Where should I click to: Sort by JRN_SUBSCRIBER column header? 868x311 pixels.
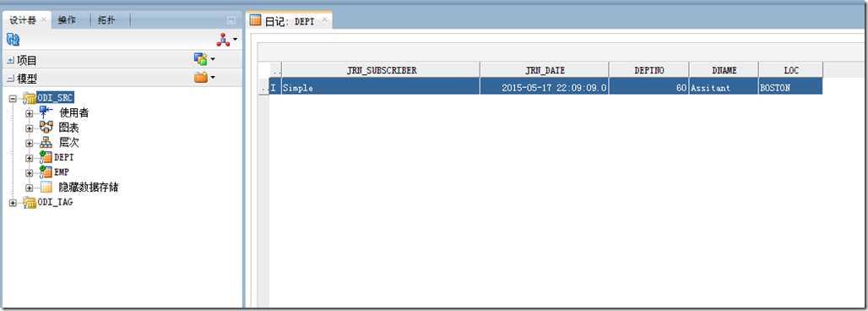(382, 70)
